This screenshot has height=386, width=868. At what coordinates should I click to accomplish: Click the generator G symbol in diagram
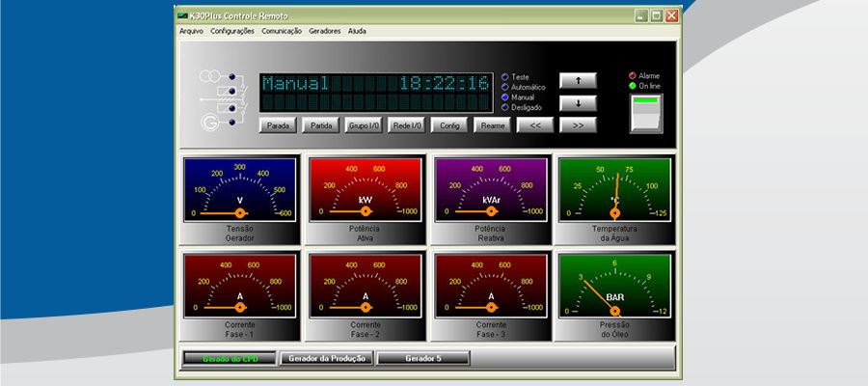pyautogui.click(x=208, y=124)
